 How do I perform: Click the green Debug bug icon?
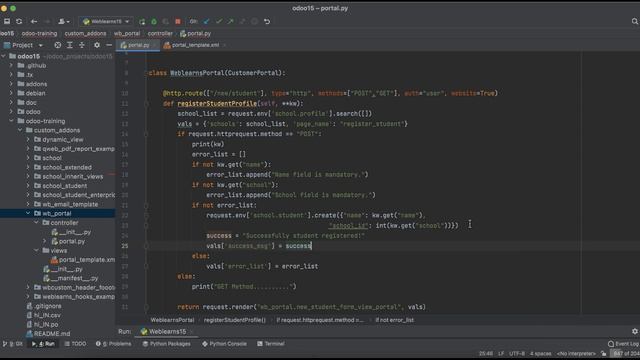point(154,21)
